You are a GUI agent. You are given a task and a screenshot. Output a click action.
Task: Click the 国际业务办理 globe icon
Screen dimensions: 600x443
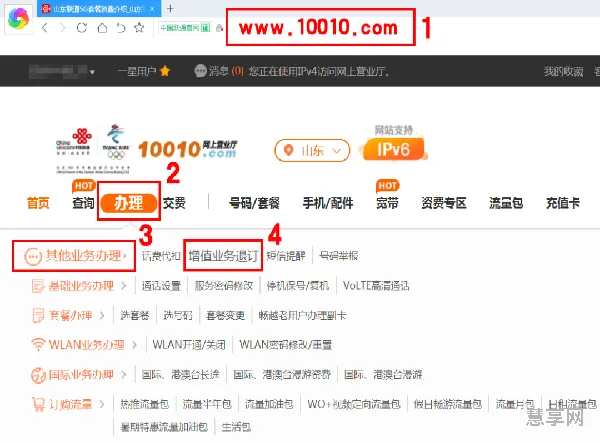(38, 375)
